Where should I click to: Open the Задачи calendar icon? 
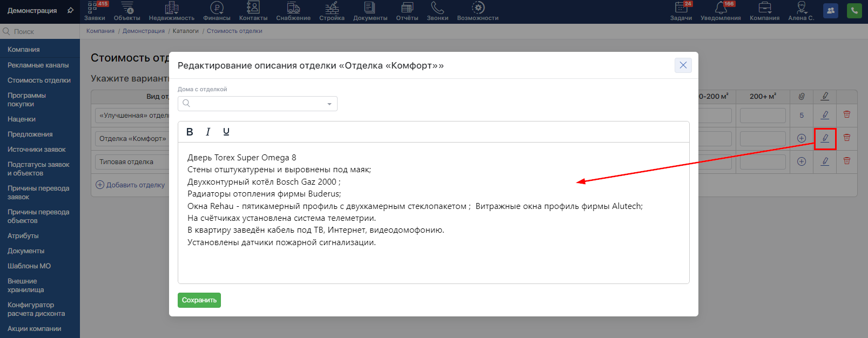(x=681, y=11)
